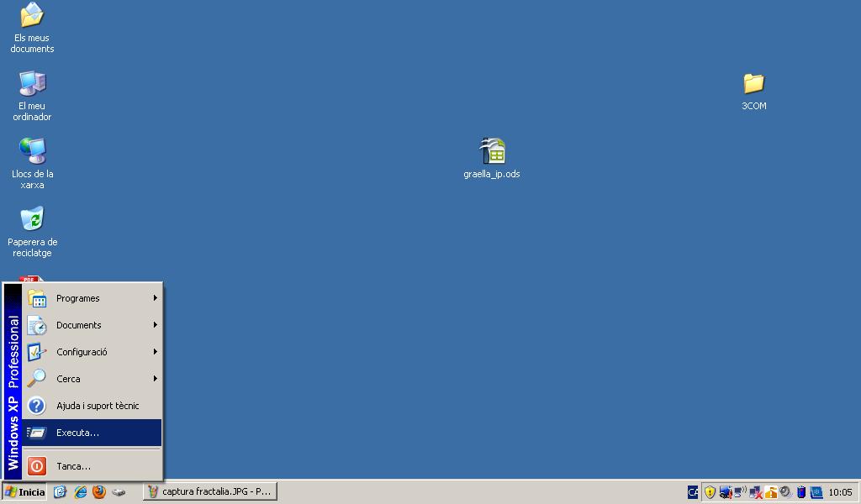Switch to captura fractalia.JPG taskbar window
This screenshot has width=861, height=504.
pyautogui.click(x=210, y=492)
